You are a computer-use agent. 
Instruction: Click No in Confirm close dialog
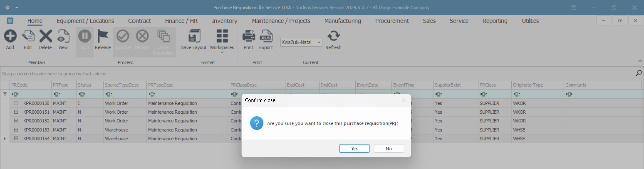[389, 149]
